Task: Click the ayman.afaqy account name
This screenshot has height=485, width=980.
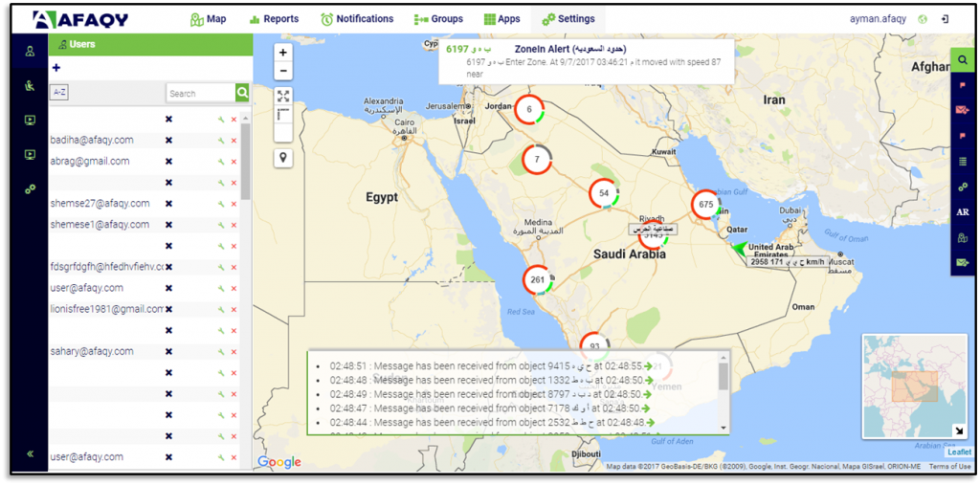Action: [x=878, y=19]
